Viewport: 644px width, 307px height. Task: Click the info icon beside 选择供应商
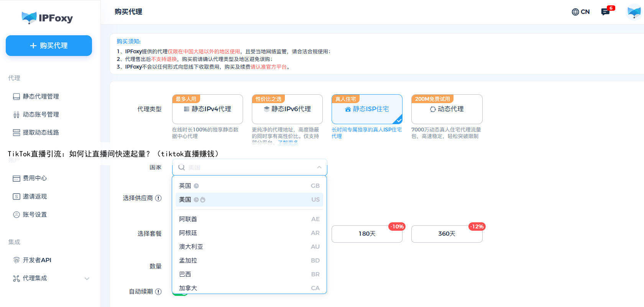[x=158, y=198]
